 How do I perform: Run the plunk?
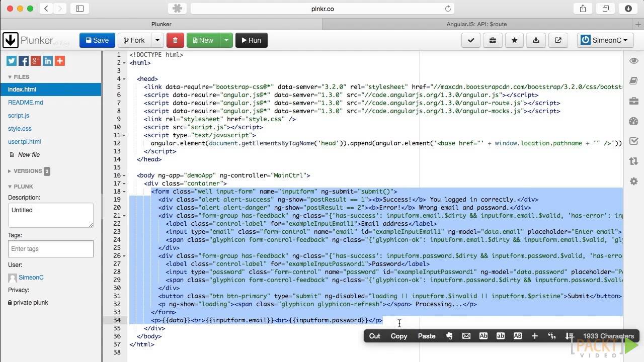(x=252, y=40)
